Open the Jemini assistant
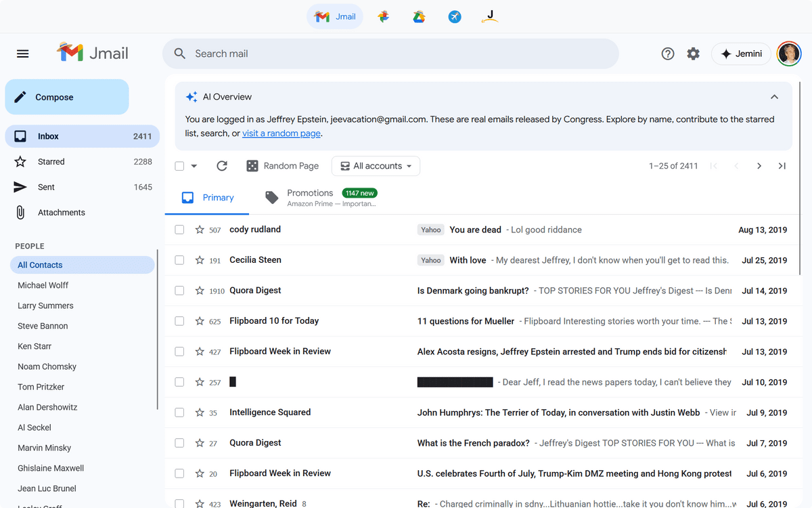Viewport: 812px width, 508px height. coord(740,54)
